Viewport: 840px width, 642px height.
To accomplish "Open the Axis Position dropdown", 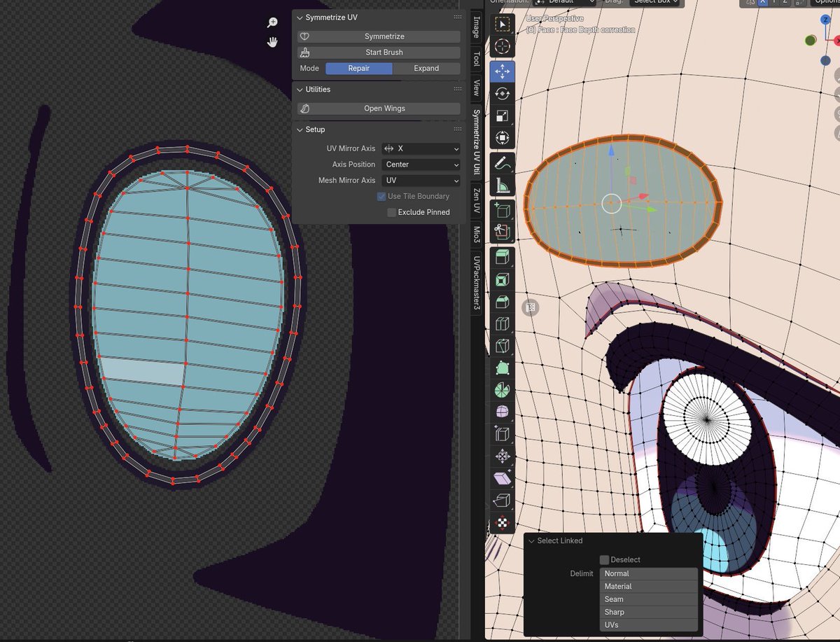I will [x=421, y=165].
